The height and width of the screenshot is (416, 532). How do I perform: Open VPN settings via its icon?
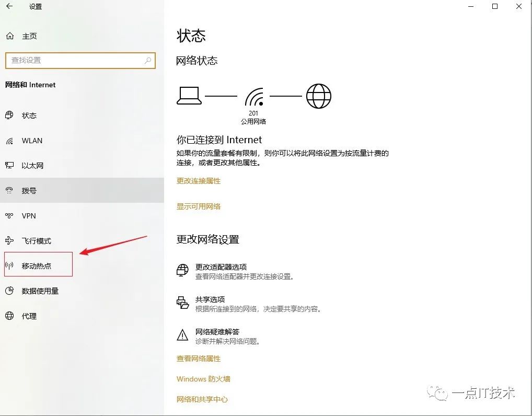[x=9, y=216]
